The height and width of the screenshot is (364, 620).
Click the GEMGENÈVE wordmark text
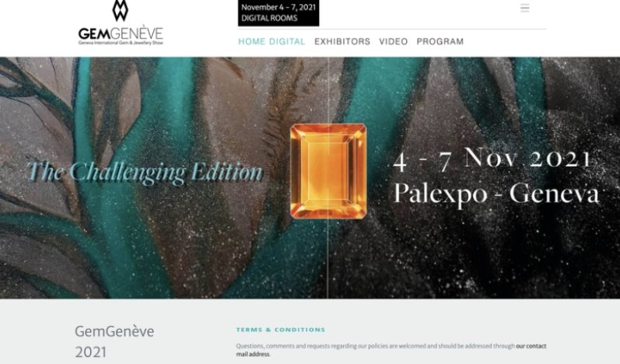pos(121,33)
